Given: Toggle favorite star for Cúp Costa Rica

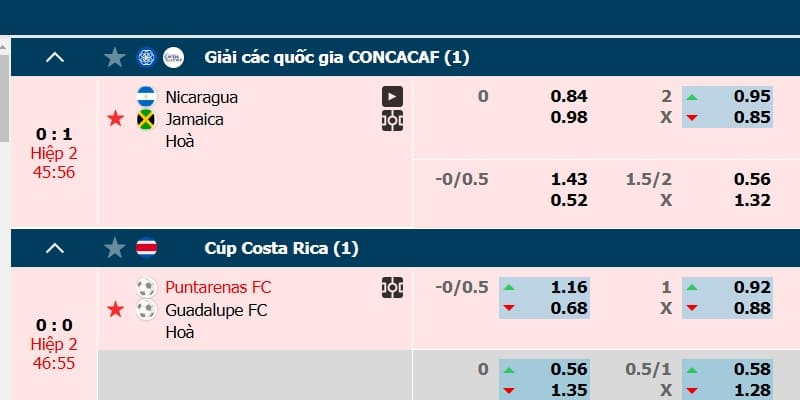Looking at the screenshot, I should tap(115, 248).
